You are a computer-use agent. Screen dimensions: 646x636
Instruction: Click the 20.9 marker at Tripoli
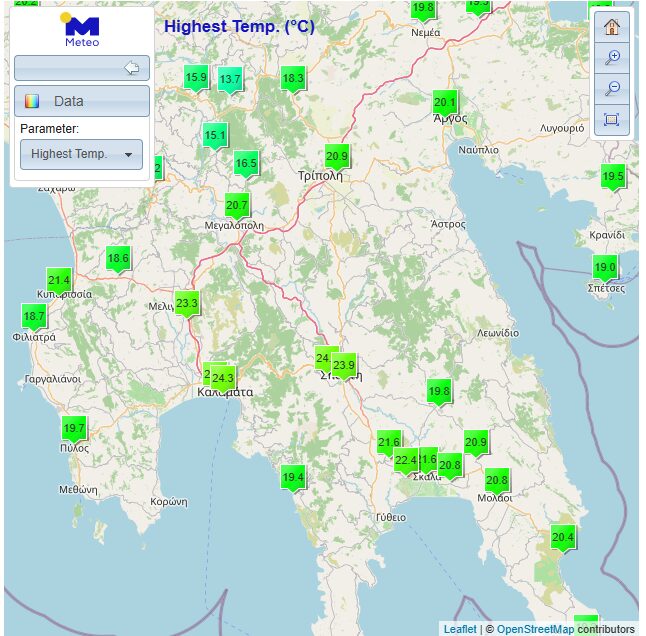point(337,157)
